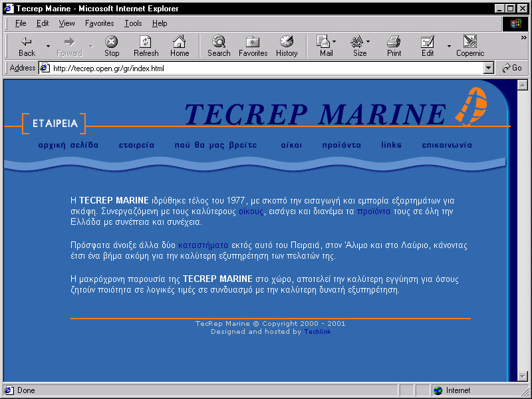Click the Mail toolbar button
This screenshot has width=532, height=399.
326,46
